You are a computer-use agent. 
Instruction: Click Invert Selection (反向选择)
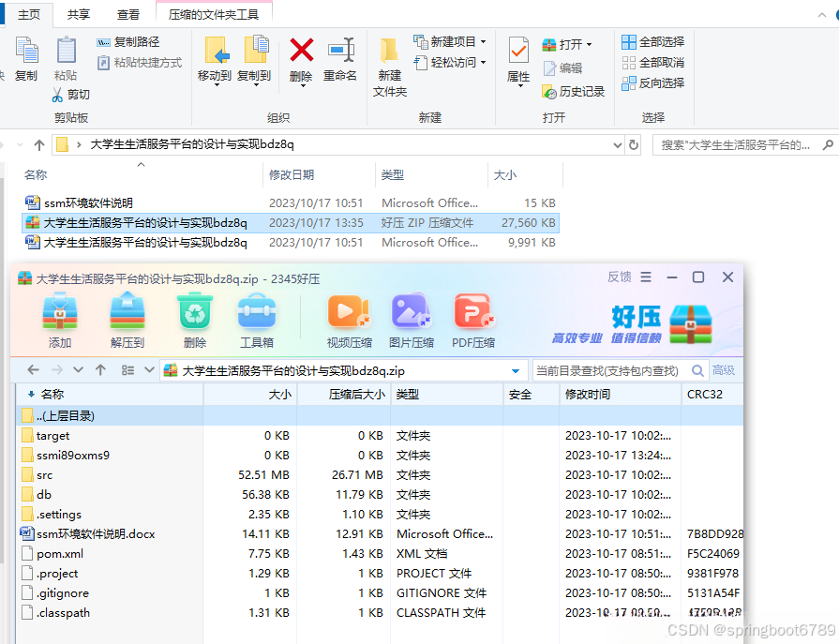pyautogui.click(x=652, y=82)
